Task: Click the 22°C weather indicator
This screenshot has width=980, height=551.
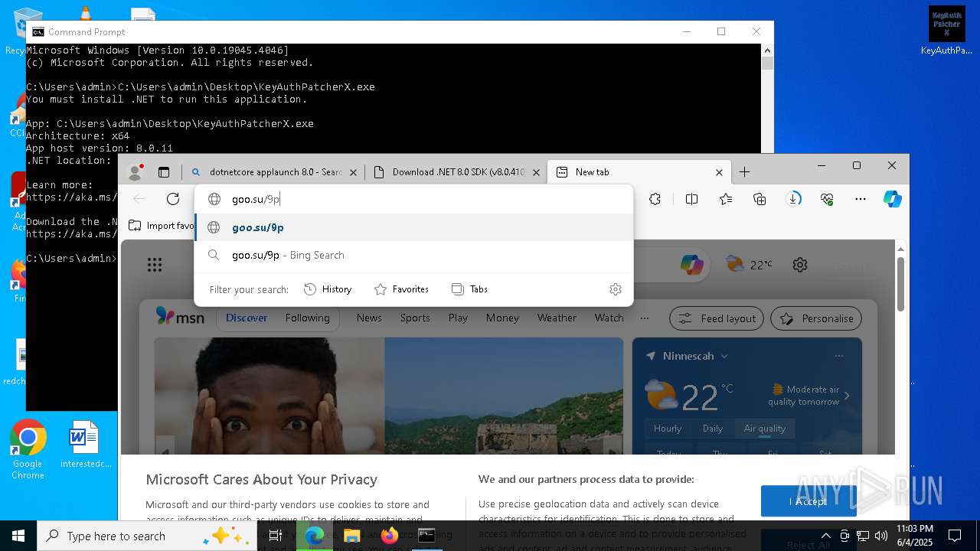Action: point(749,265)
